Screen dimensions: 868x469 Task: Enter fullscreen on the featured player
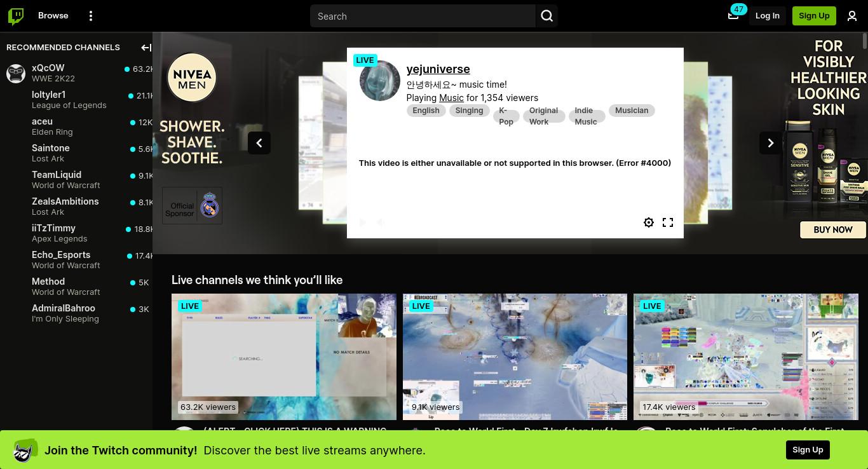tap(668, 222)
